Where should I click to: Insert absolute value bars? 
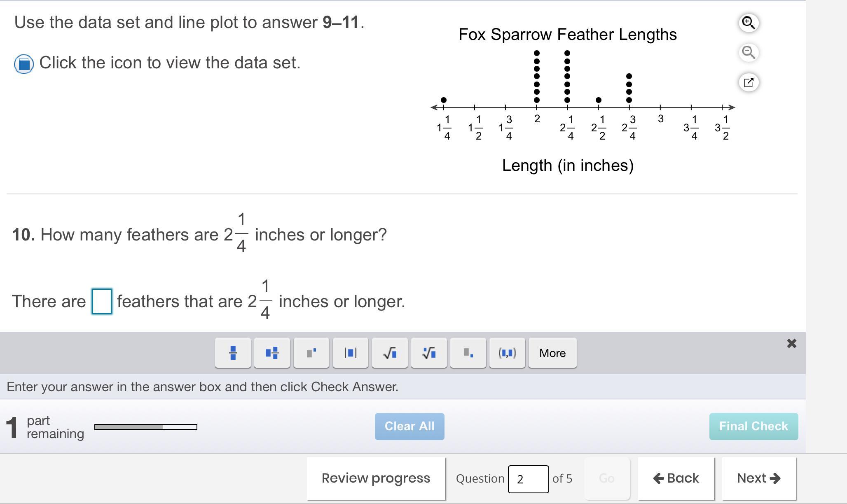coord(350,353)
